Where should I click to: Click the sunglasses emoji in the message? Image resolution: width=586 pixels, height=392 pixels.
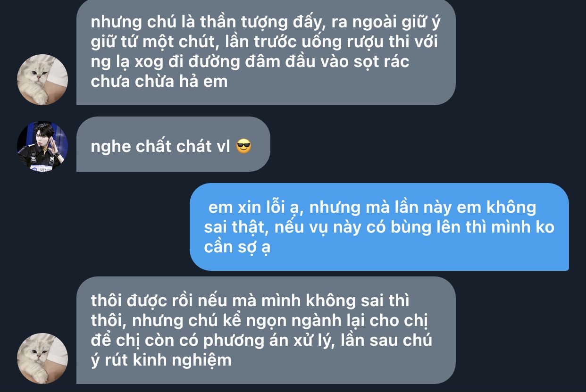[243, 146]
